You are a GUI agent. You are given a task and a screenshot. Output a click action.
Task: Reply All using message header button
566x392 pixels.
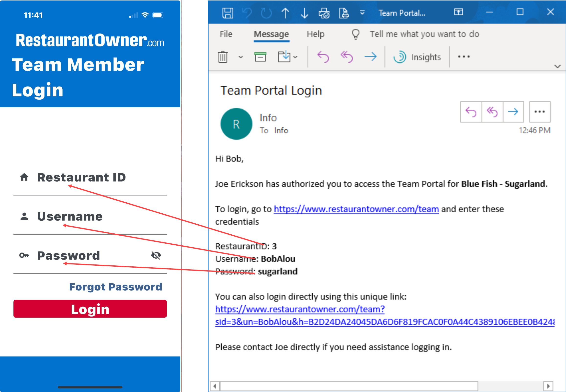(x=492, y=112)
